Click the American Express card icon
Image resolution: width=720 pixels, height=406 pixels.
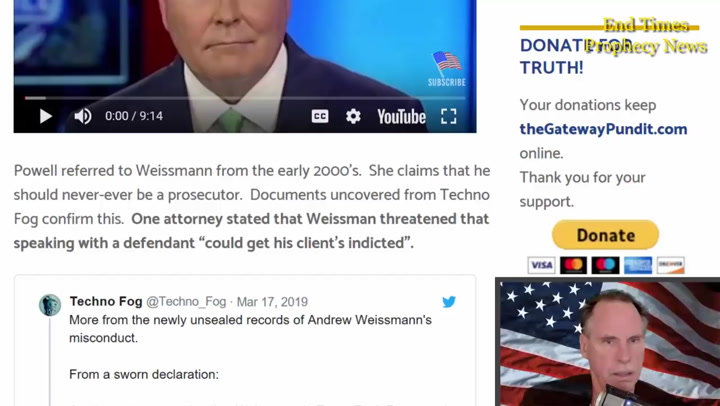coord(638,265)
